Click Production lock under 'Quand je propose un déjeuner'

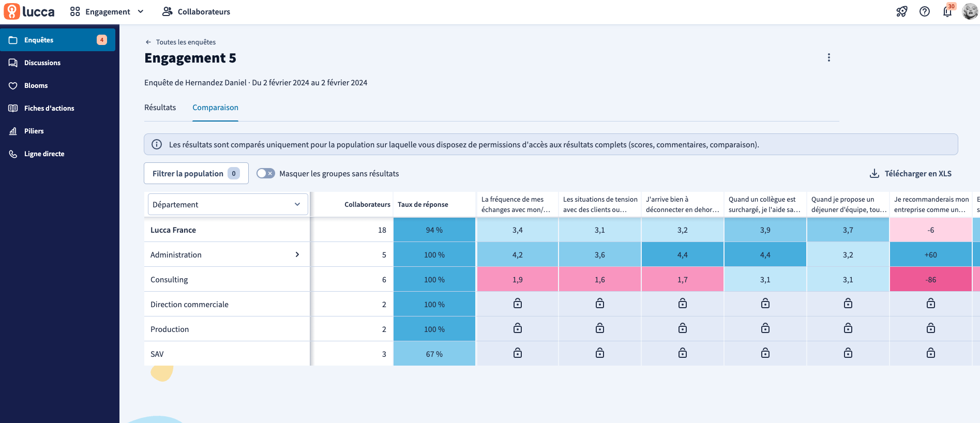pos(848,328)
